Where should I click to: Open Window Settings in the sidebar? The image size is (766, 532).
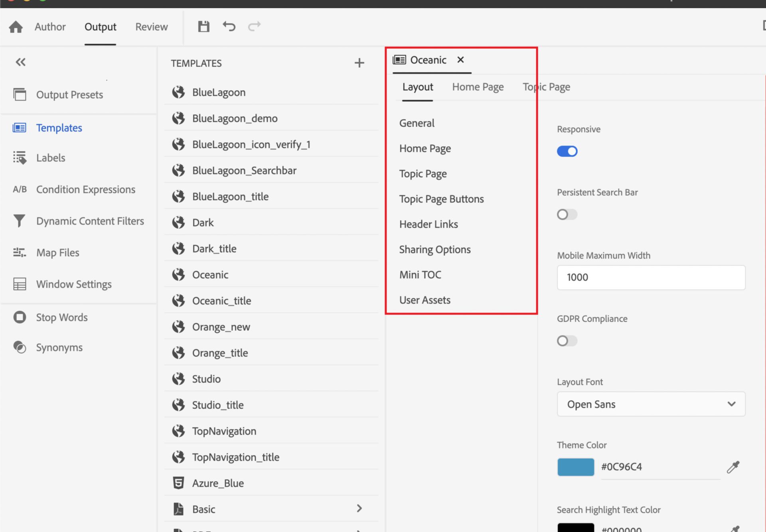[74, 284]
